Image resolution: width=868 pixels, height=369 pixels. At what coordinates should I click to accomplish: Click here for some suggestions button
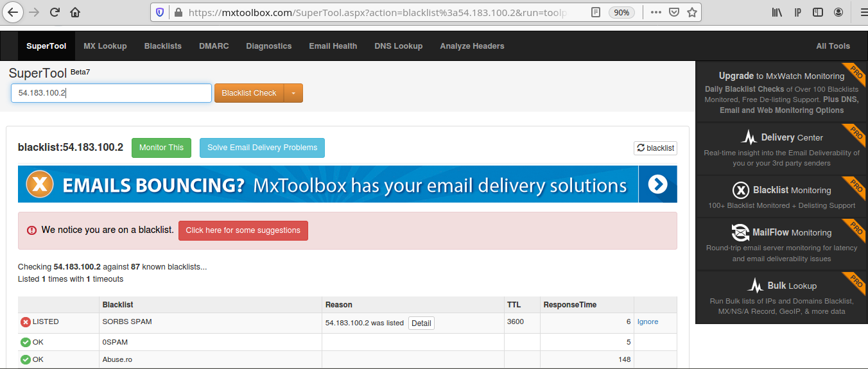[x=243, y=230]
